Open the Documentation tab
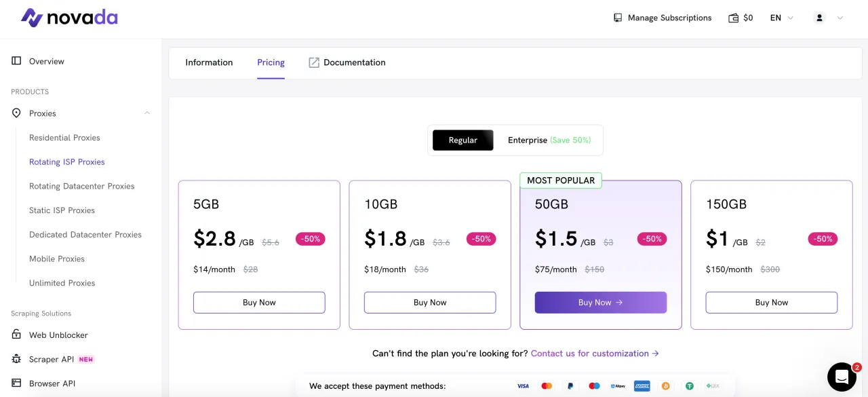The width and height of the screenshot is (868, 397). [347, 62]
